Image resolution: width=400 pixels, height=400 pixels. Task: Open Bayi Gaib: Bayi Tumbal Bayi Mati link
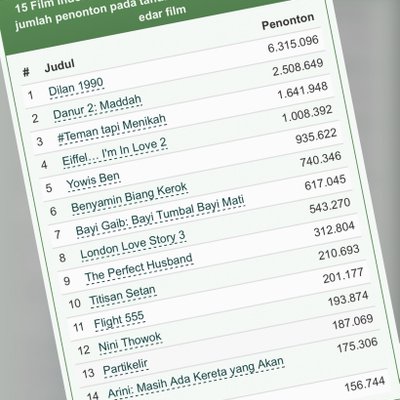pyautogui.click(x=160, y=217)
